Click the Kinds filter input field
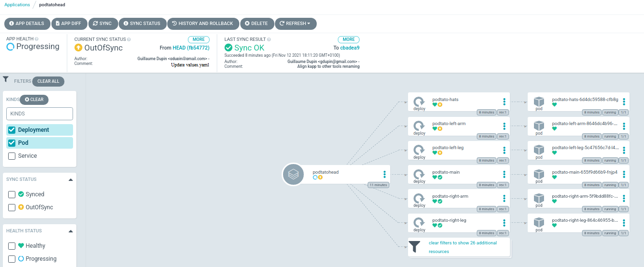This screenshot has width=644, height=267. 39,114
